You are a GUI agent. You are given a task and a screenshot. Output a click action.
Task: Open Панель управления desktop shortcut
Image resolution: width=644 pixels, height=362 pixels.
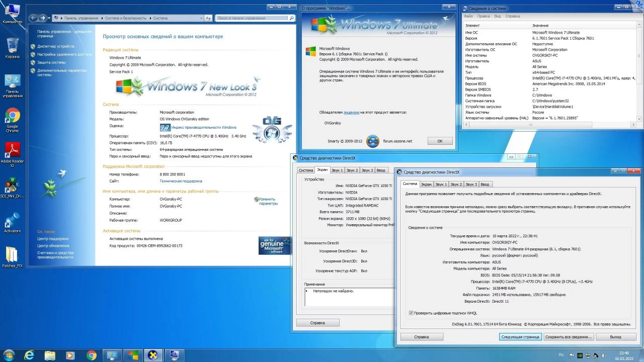point(12,85)
